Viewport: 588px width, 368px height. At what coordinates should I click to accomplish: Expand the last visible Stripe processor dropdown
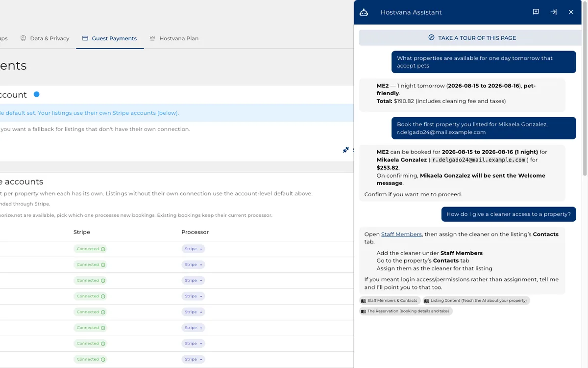pos(193,359)
